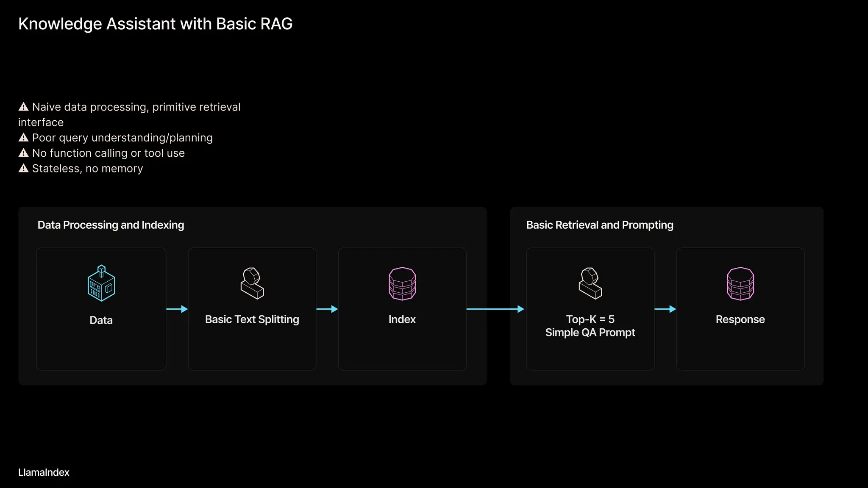Click the warning icon beside No function calling

click(24, 153)
